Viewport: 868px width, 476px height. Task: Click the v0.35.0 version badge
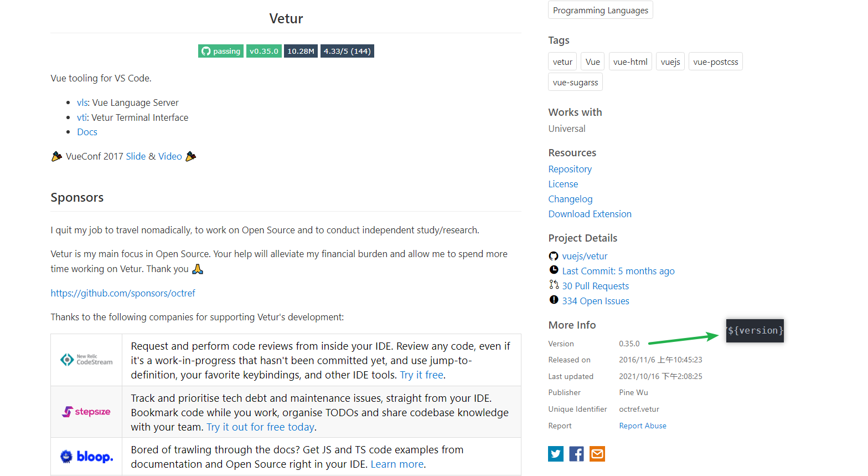click(264, 51)
